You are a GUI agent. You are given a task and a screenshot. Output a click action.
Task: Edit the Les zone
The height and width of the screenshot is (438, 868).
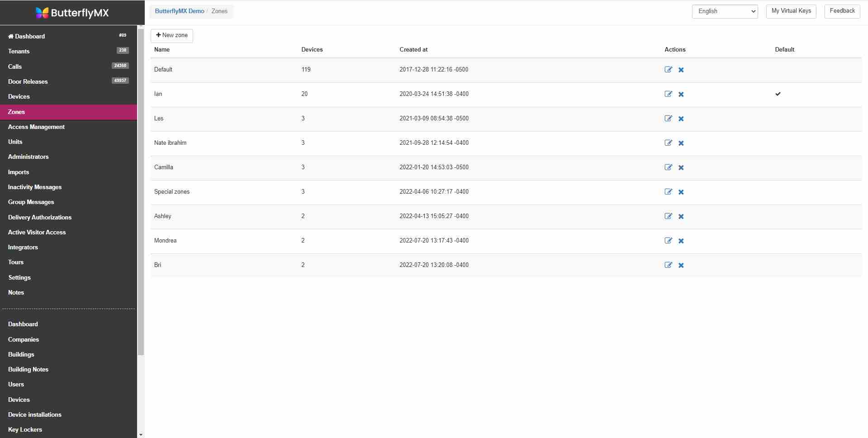pos(668,119)
